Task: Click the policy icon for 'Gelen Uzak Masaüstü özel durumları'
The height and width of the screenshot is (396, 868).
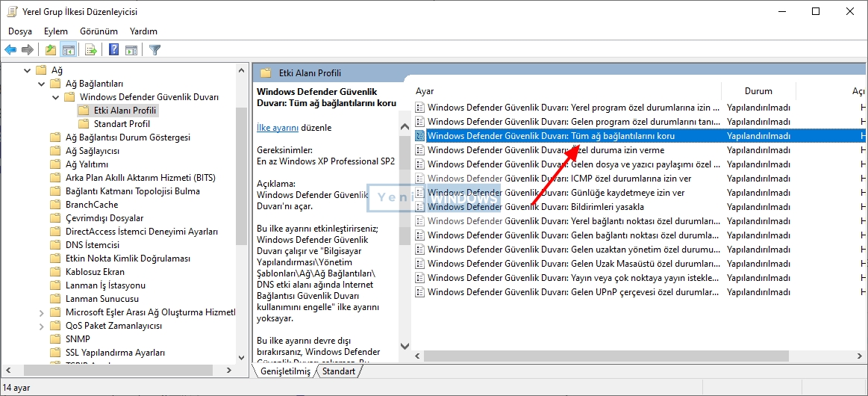Action: [x=420, y=264]
